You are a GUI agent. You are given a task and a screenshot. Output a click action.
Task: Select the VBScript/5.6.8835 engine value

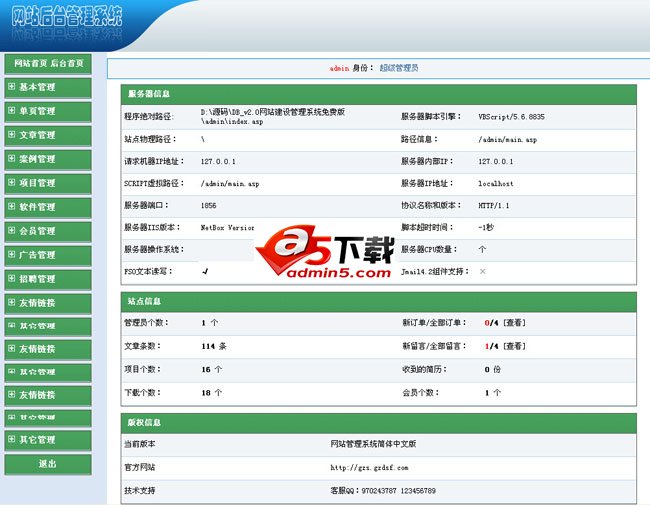coord(512,117)
